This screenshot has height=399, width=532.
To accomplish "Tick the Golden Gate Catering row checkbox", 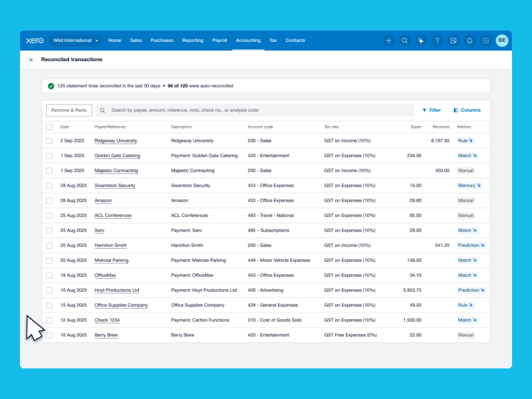I will (x=49, y=156).
